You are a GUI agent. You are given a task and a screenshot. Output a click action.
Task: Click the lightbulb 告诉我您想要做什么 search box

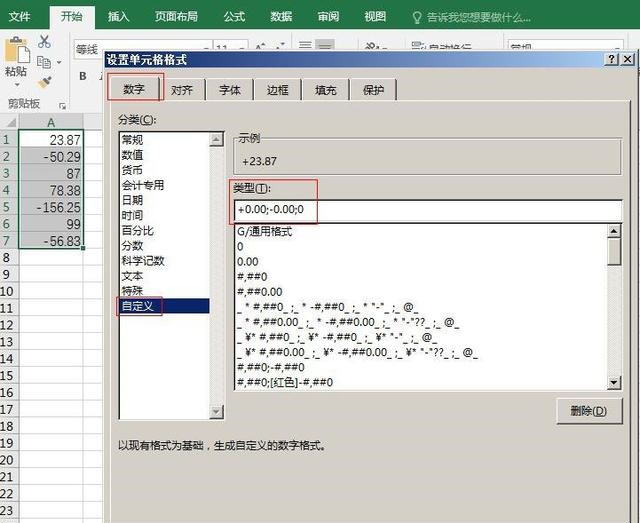(473, 18)
